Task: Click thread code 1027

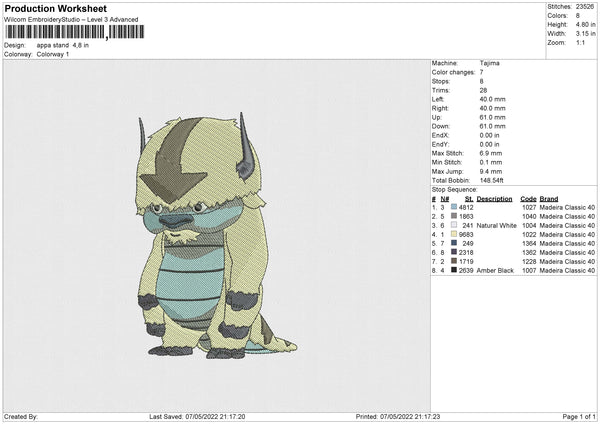Action: (x=529, y=208)
